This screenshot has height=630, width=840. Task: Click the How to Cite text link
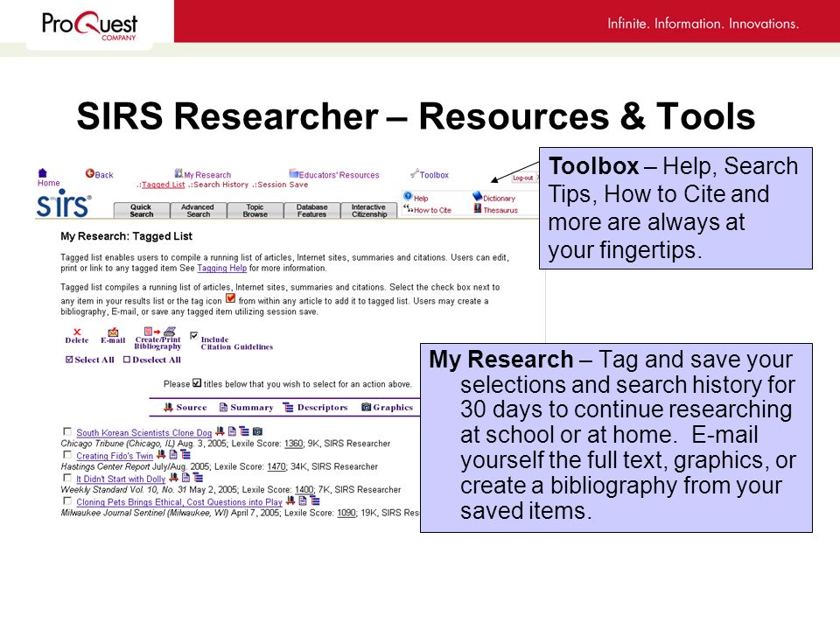tap(432, 210)
